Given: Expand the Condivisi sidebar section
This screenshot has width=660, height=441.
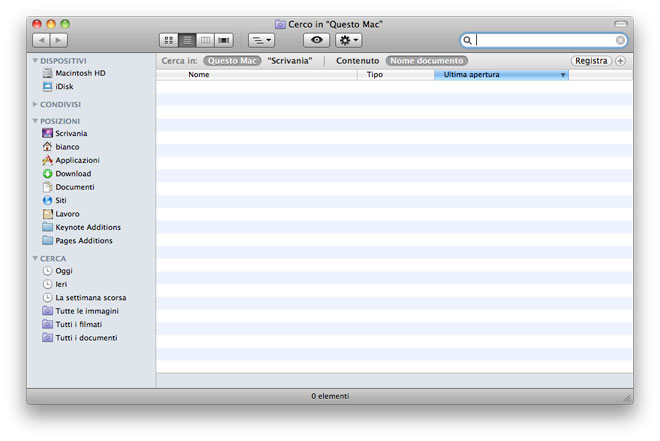Looking at the screenshot, I should 36,104.
